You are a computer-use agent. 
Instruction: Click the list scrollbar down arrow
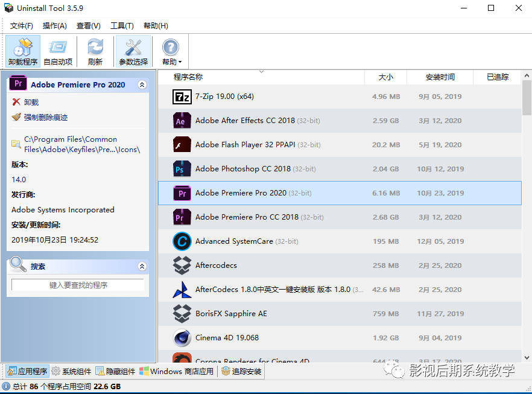click(527, 358)
